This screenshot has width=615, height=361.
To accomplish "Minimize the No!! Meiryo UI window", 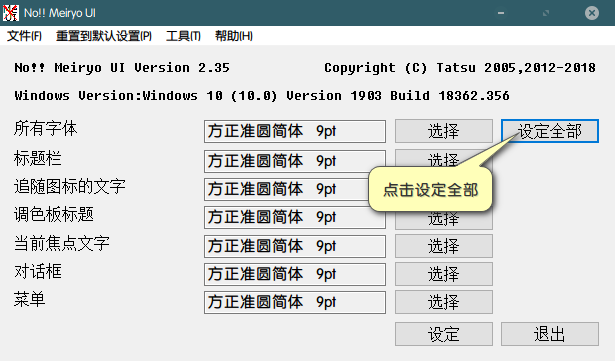I will [501, 13].
